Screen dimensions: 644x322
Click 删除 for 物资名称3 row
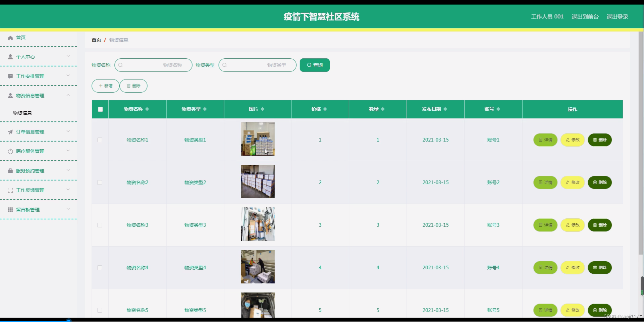pyautogui.click(x=600, y=225)
